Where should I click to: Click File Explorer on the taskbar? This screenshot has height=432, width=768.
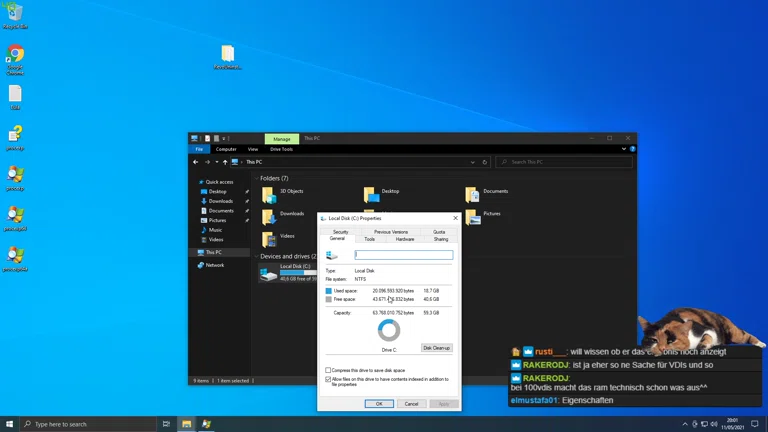coord(187,424)
